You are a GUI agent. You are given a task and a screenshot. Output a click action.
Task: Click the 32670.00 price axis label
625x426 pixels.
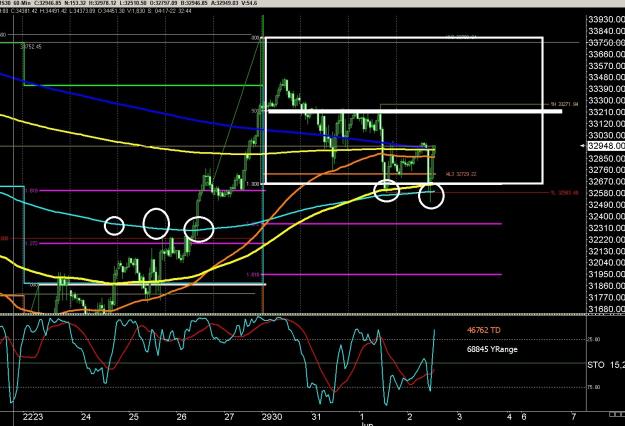click(606, 182)
